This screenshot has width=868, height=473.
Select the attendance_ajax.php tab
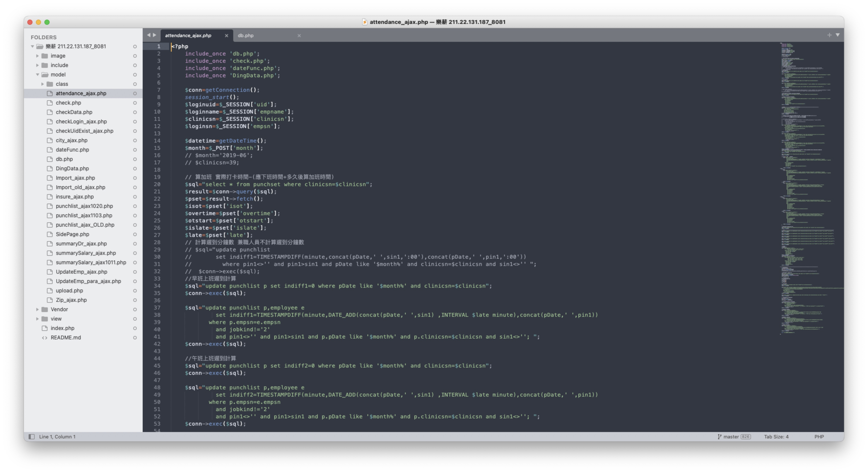pos(188,35)
